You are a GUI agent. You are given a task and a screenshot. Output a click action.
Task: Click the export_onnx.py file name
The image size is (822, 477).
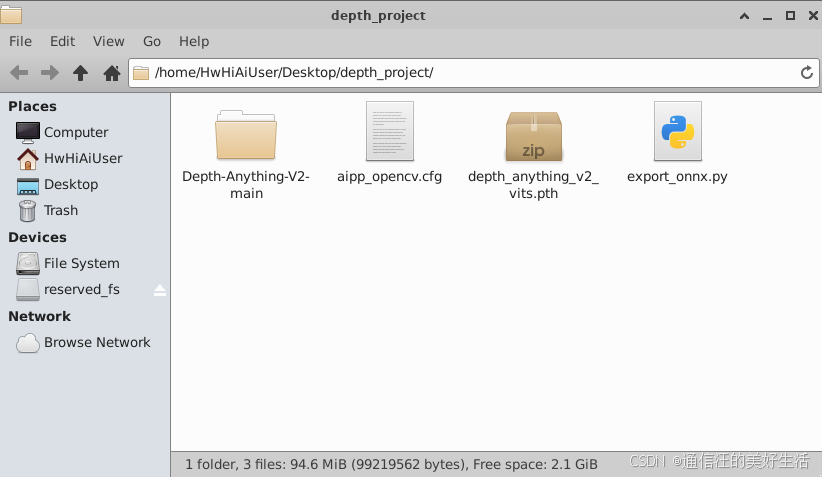point(677,177)
